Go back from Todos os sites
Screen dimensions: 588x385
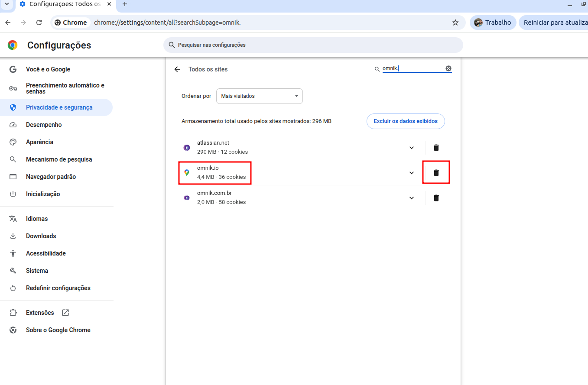(x=177, y=69)
